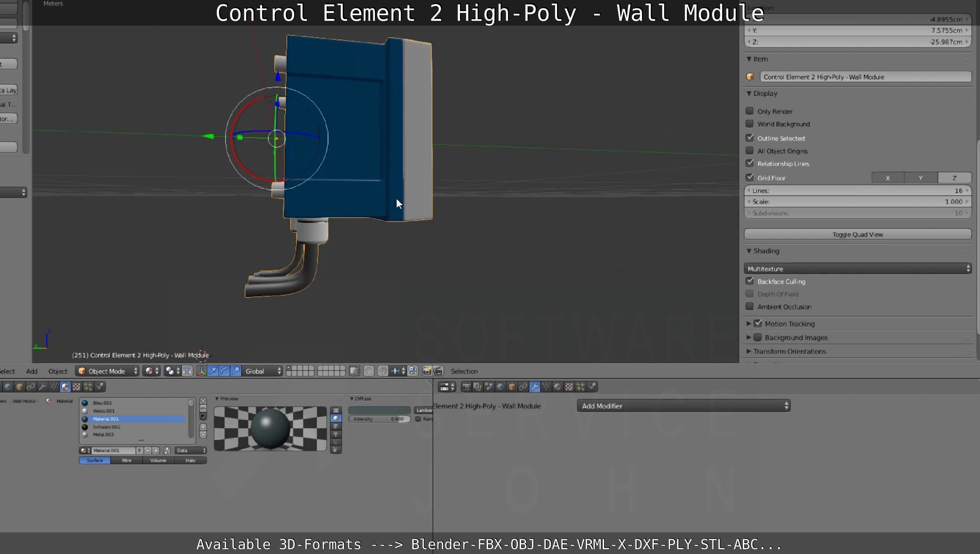Expand Background Images panel
Viewport: 980px width, 554px height.
point(749,337)
